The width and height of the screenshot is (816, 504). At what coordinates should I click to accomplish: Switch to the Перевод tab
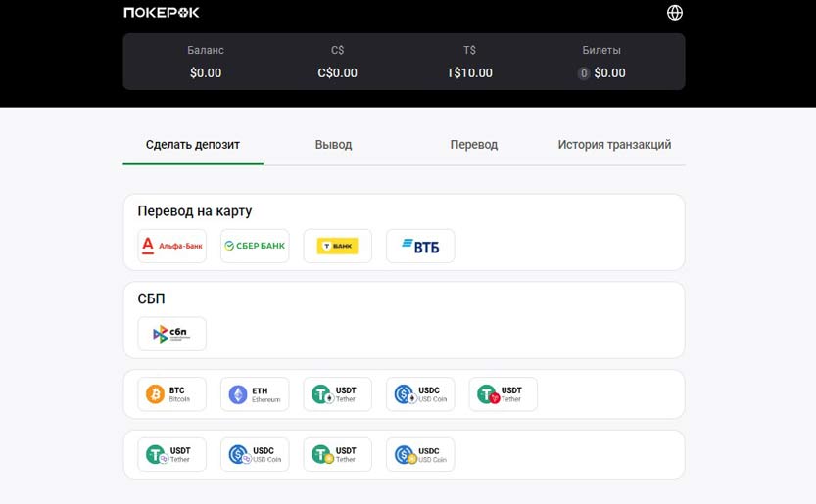coord(474,145)
